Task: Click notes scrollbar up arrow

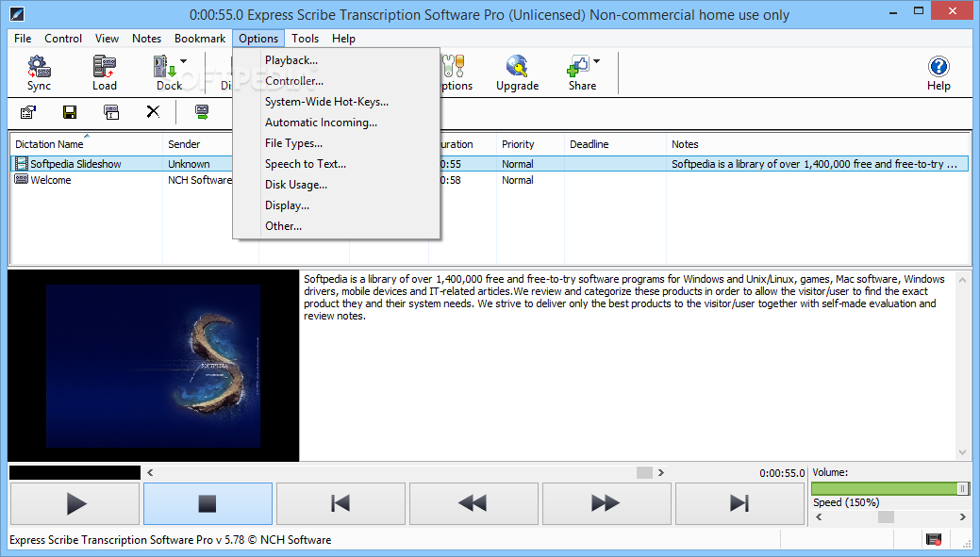Action: [962, 280]
